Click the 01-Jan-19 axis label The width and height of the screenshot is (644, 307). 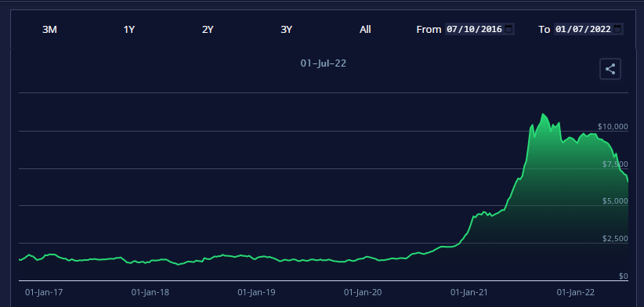(257, 292)
